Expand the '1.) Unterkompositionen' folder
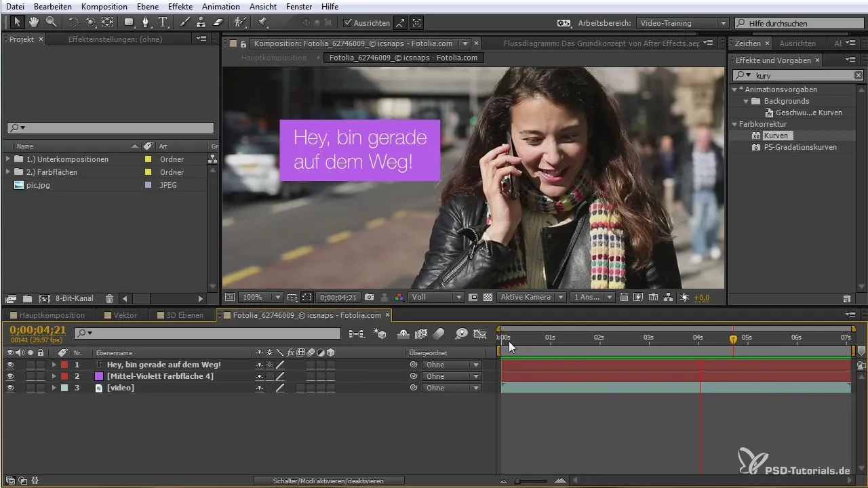Viewport: 868px width, 488px height. click(7, 159)
